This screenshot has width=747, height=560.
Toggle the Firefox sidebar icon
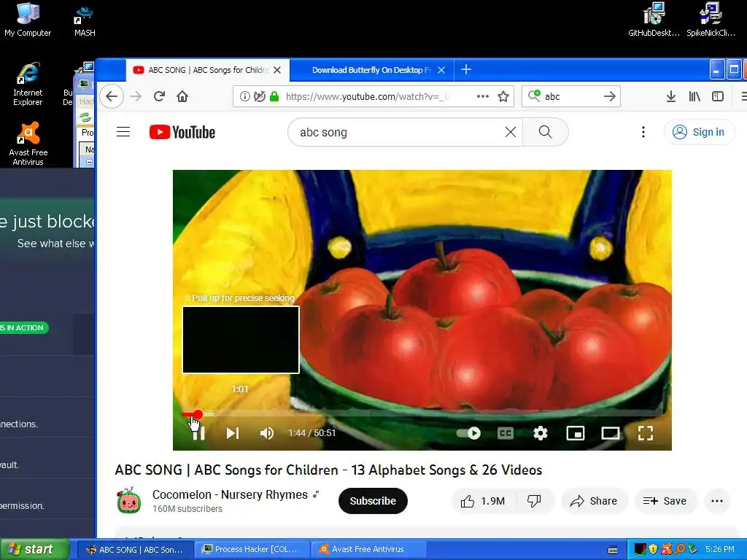[718, 97]
